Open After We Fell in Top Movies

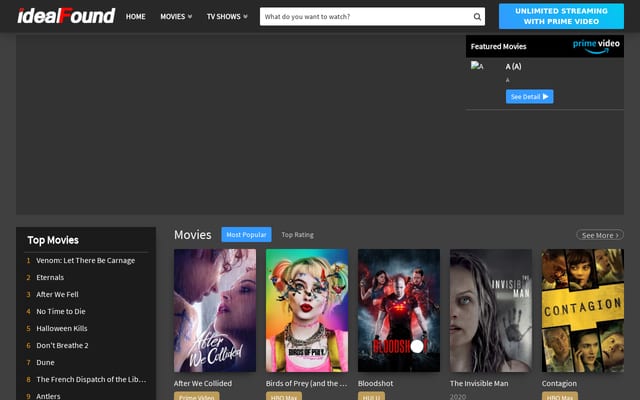pyautogui.click(x=57, y=294)
